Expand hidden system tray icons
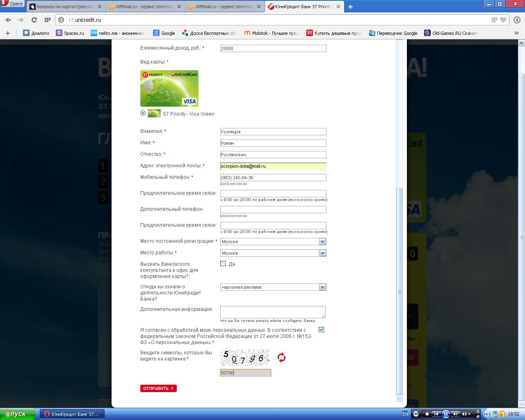 (487, 414)
